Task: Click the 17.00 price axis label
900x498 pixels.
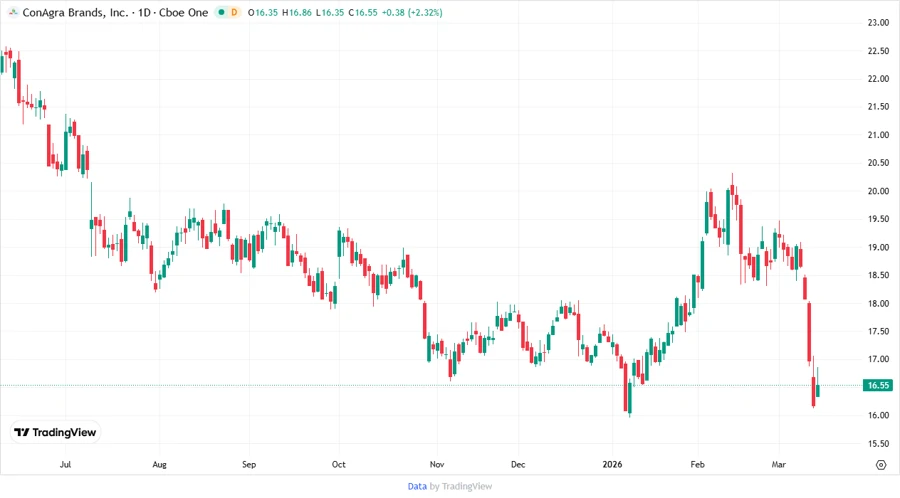Action: coord(878,359)
